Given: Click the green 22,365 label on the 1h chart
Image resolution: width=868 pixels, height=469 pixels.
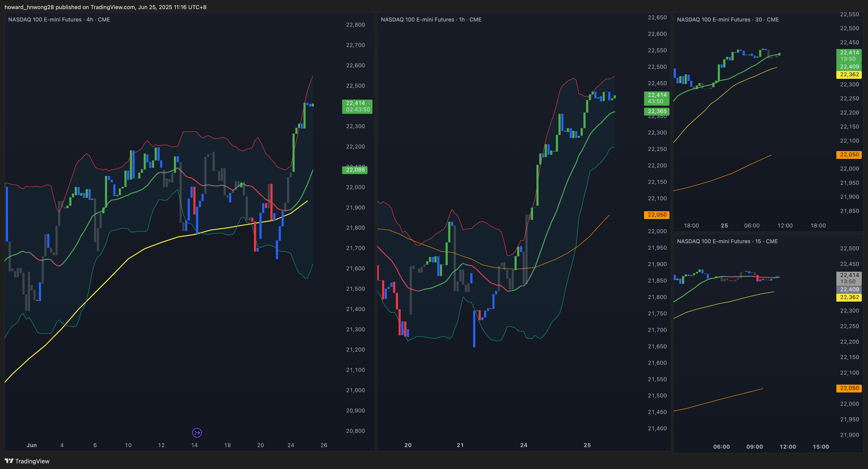Looking at the screenshot, I should (657, 111).
